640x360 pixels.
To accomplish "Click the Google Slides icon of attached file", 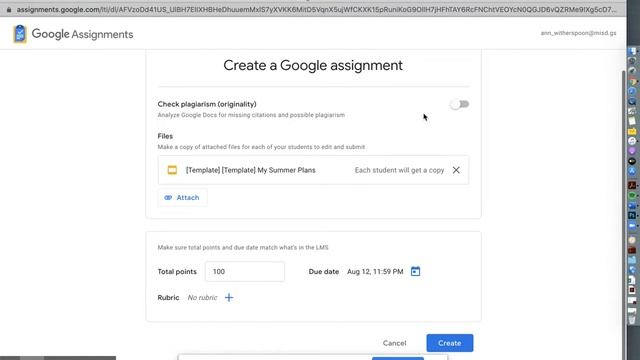I will [x=172, y=170].
